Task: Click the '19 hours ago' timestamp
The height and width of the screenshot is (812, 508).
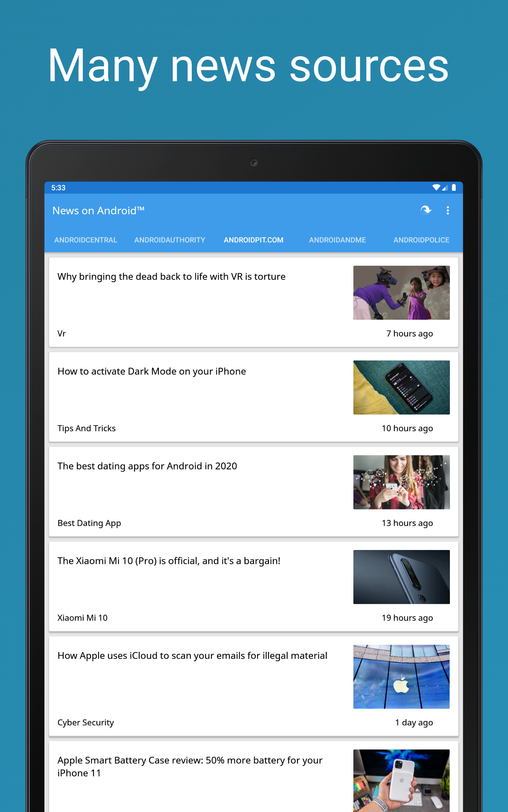Action: (x=407, y=618)
